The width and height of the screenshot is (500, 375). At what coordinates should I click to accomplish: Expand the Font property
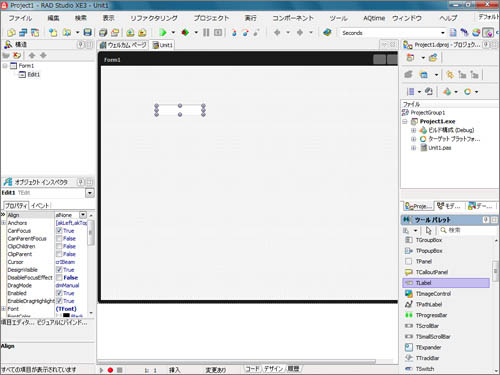tap(4, 309)
